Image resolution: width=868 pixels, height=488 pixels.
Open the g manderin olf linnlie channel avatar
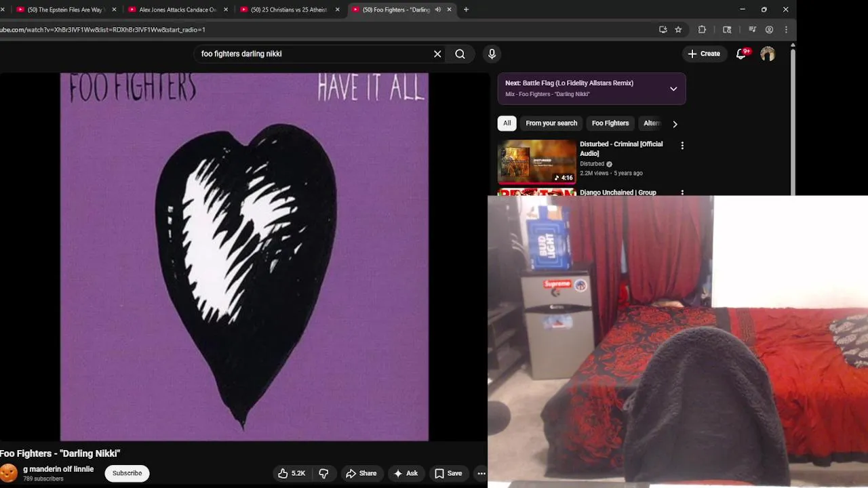click(x=9, y=473)
